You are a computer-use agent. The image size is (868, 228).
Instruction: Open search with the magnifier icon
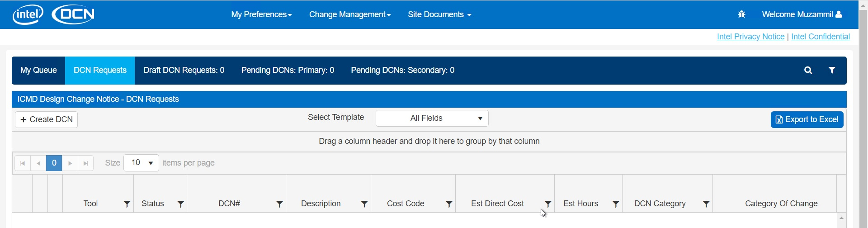(x=808, y=70)
